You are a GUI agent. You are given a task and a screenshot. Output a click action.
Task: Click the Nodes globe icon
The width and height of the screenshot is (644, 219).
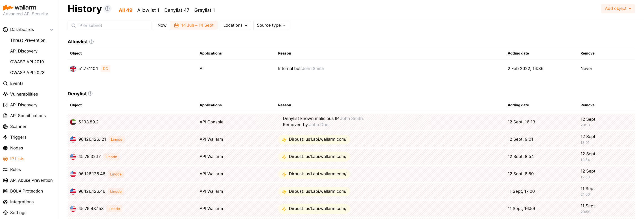[x=5, y=148]
